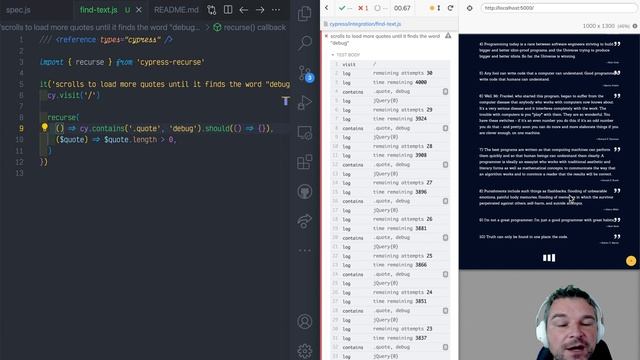Close the find-text.js tab
Viewport: 640px width, 360px height.
pos(139,10)
